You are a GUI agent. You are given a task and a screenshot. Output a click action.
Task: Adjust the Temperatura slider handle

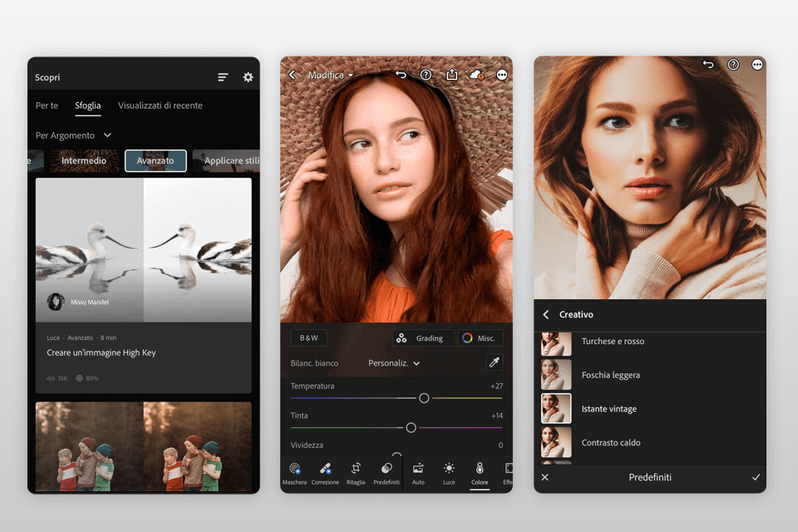point(424,398)
